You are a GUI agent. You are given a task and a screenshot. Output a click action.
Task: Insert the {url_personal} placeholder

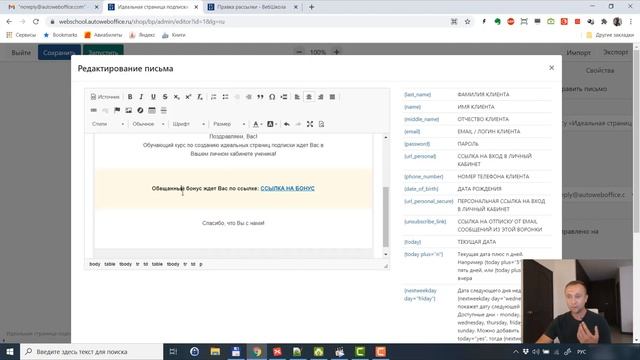point(420,156)
